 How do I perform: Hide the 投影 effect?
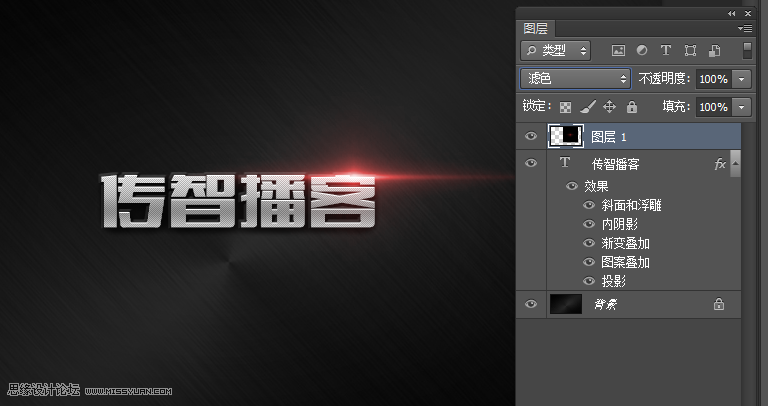[589, 281]
